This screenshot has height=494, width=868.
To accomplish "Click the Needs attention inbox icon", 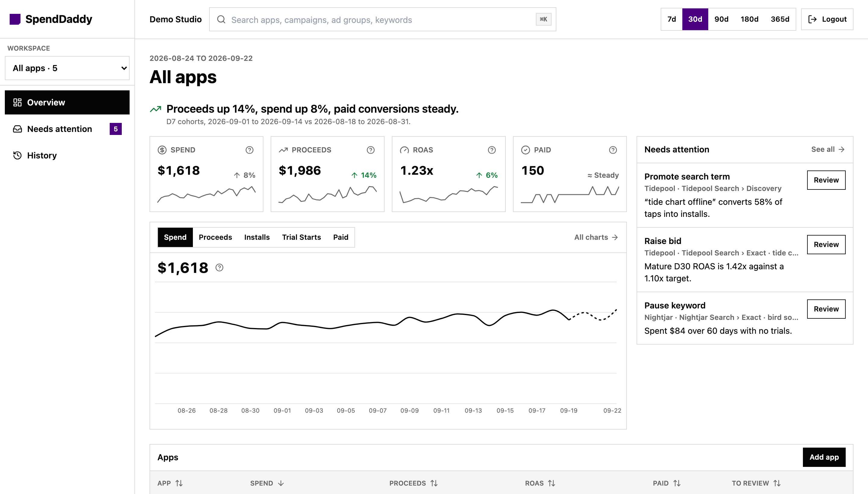I will (17, 129).
